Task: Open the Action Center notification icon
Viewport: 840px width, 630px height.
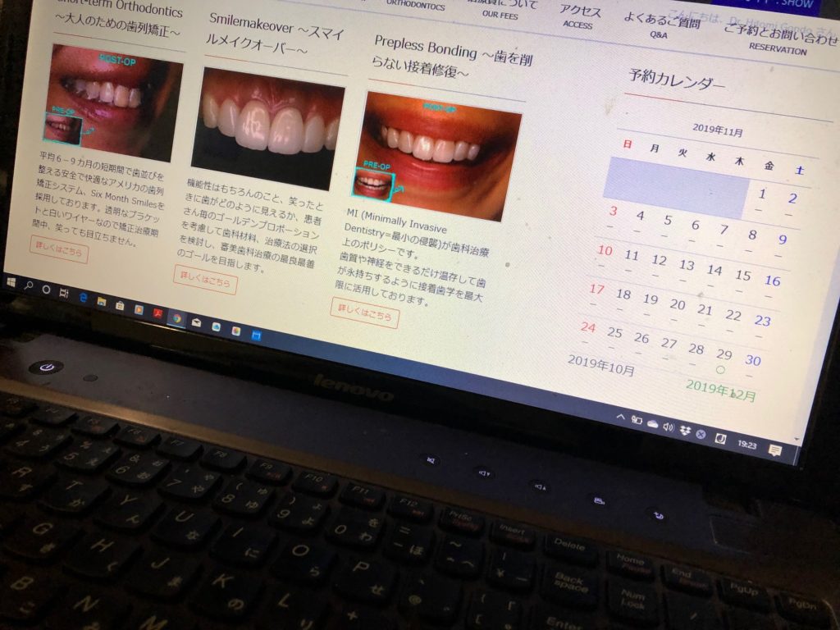Action: coord(774,450)
